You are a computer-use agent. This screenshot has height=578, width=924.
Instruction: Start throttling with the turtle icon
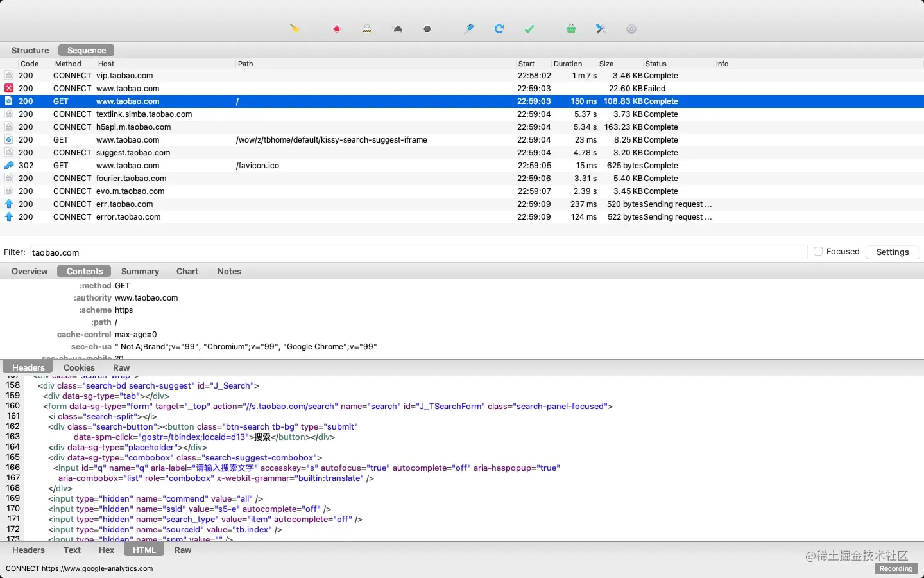tap(398, 29)
